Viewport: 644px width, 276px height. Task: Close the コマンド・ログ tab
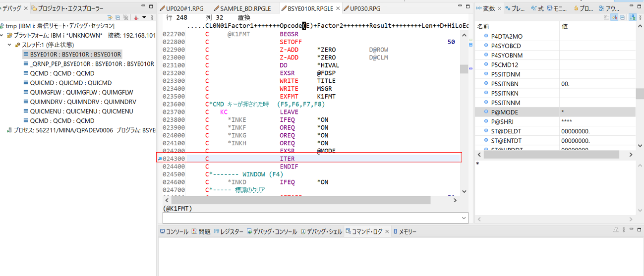point(387,231)
